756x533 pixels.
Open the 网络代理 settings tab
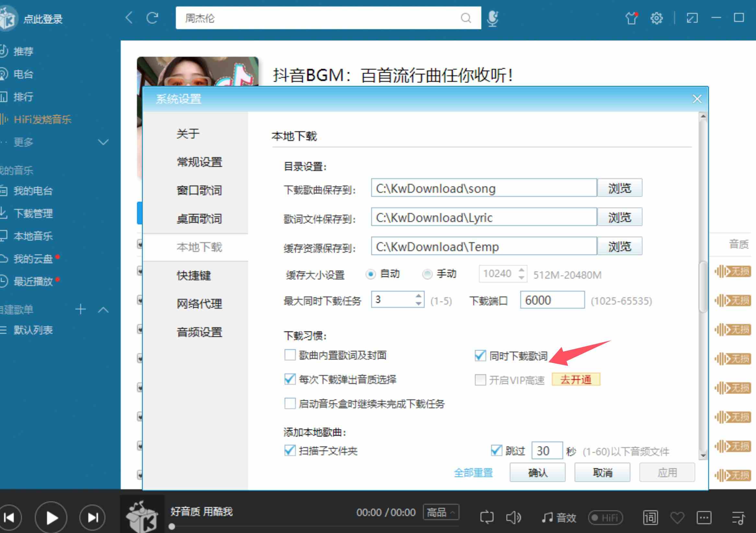(200, 304)
